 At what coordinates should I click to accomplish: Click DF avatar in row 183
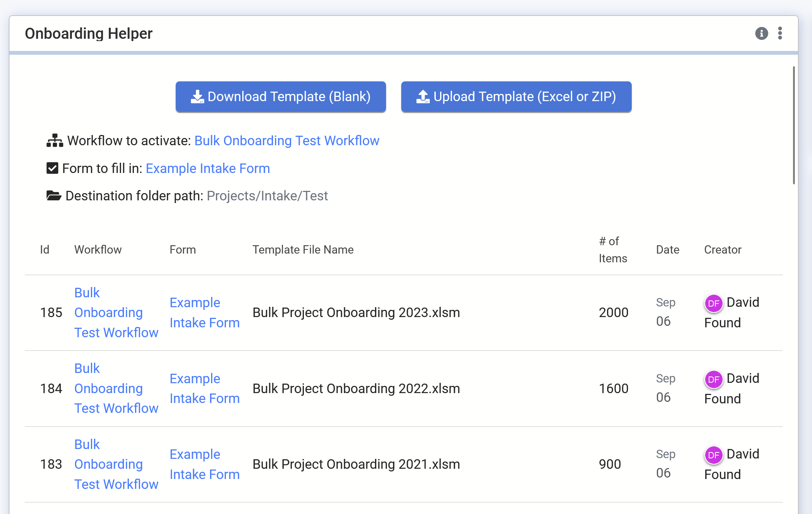pyautogui.click(x=713, y=455)
